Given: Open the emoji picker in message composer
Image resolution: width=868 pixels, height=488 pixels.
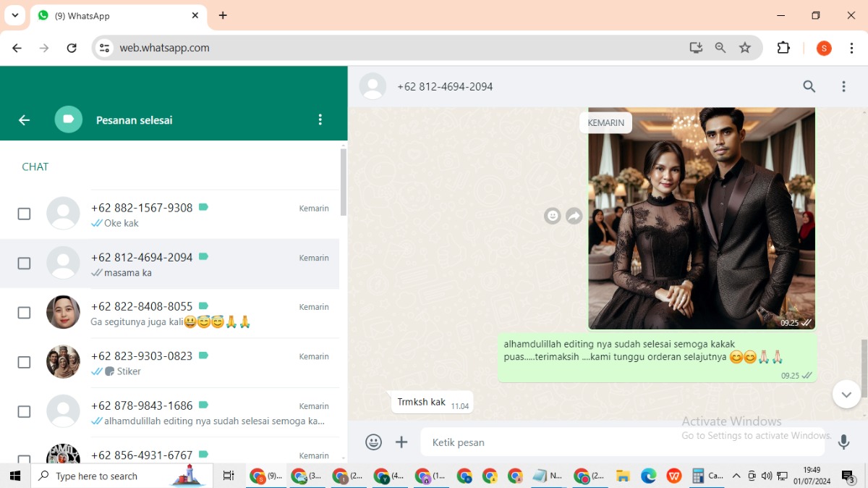Looking at the screenshot, I should tap(373, 442).
